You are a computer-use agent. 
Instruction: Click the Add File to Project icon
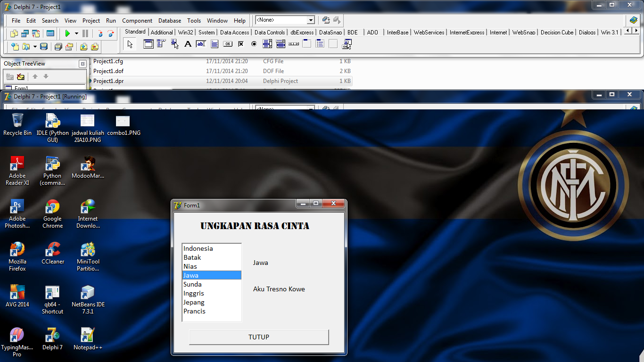[83, 47]
